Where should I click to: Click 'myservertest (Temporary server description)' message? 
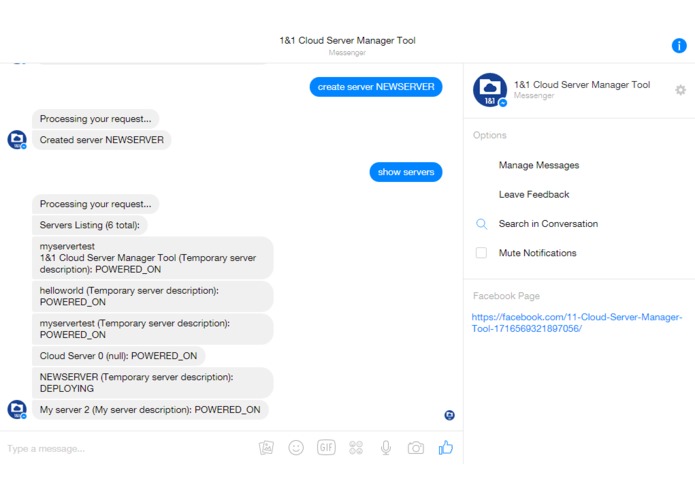pos(152,329)
